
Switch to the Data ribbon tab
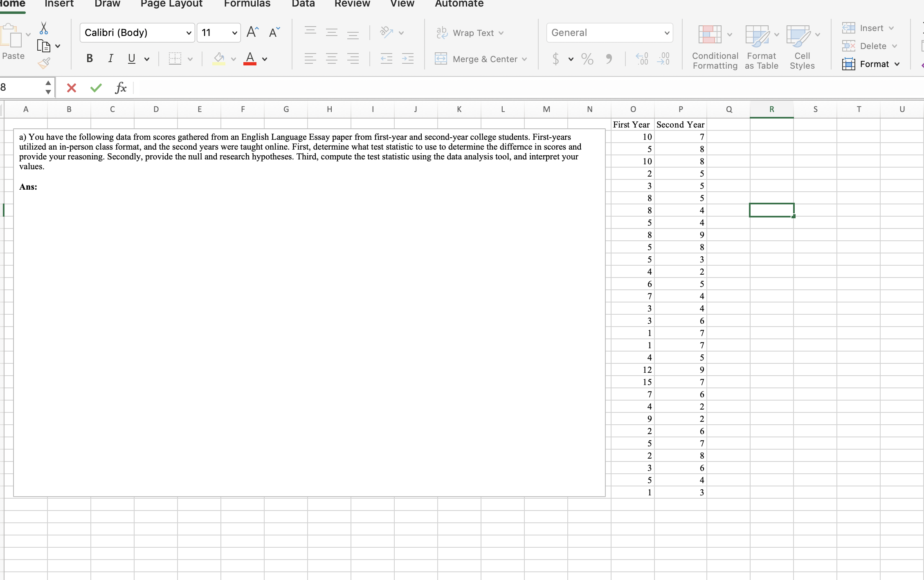point(303,4)
